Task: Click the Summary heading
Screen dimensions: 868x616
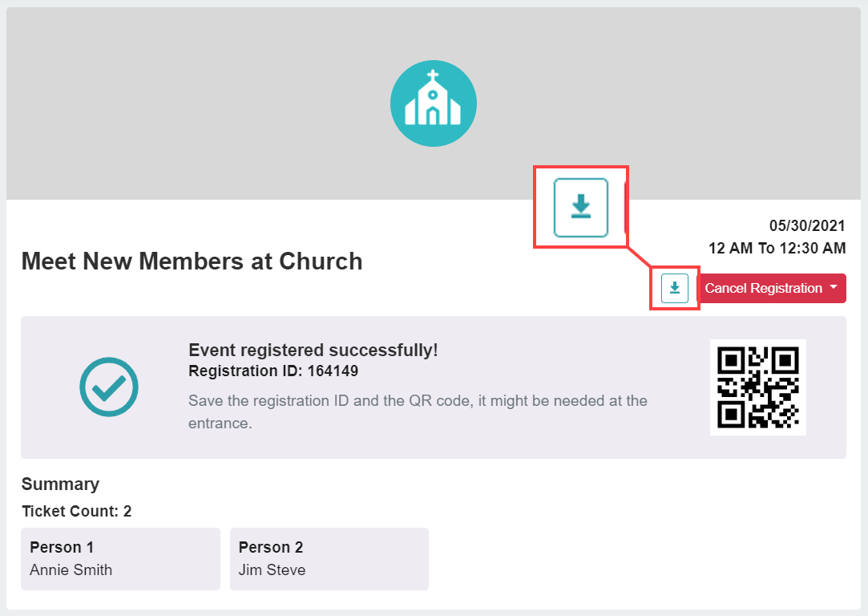Action: 60,484
